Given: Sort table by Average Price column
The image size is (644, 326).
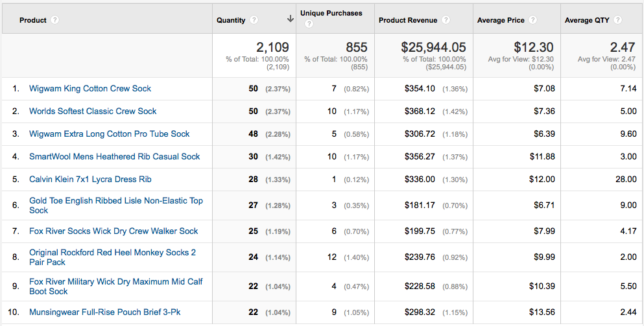Looking at the screenshot, I should 501,20.
